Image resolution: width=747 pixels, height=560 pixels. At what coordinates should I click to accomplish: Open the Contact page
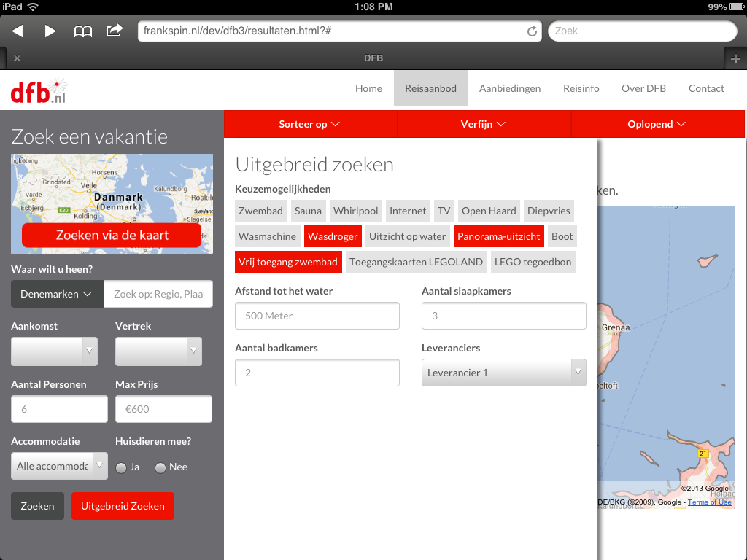click(x=705, y=88)
